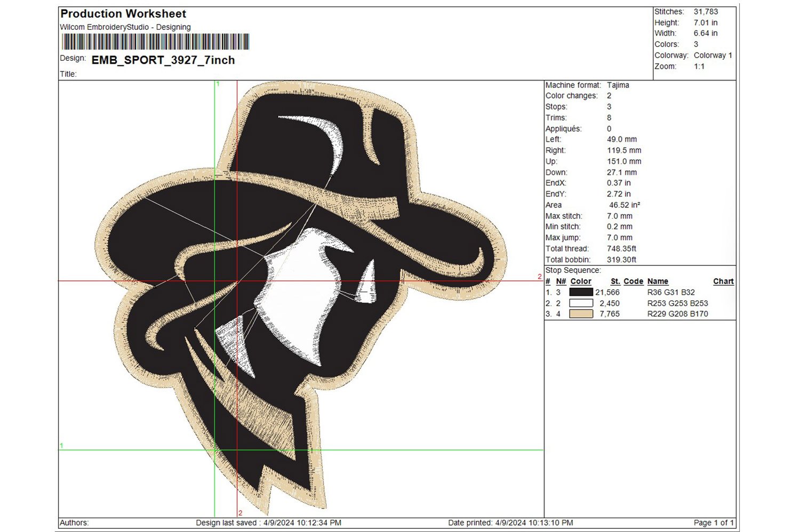Select the design name "EMB_SPORT_3927_7inch"
Viewport: 800px width, 532px height.
163,60
